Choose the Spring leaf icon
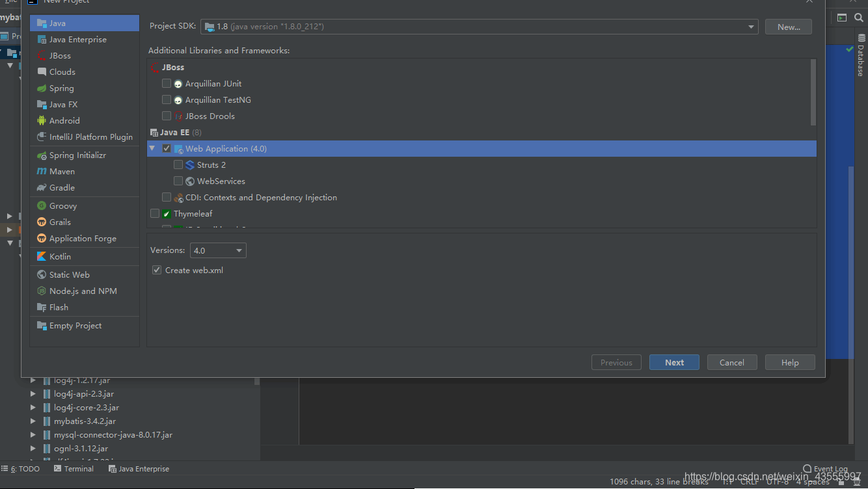This screenshot has height=489, width=868. (x=42, y=88)
